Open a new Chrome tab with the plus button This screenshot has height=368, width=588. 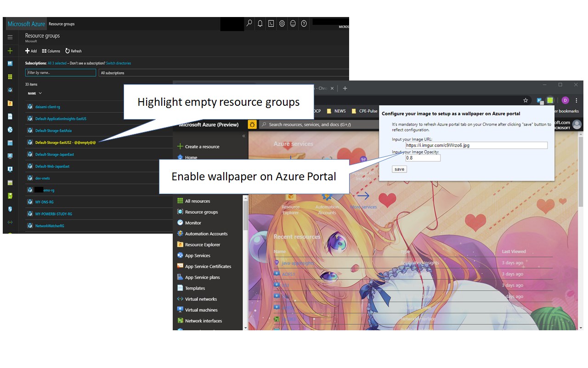click(x=345, y=88)
